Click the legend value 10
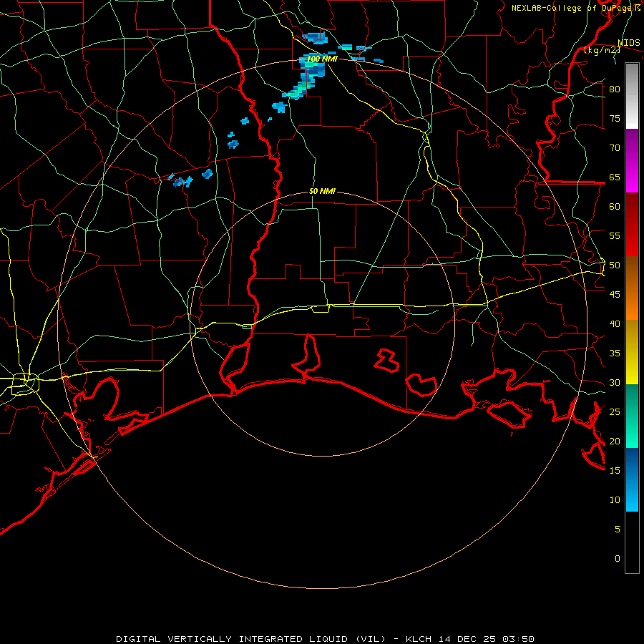 [615, 500]
